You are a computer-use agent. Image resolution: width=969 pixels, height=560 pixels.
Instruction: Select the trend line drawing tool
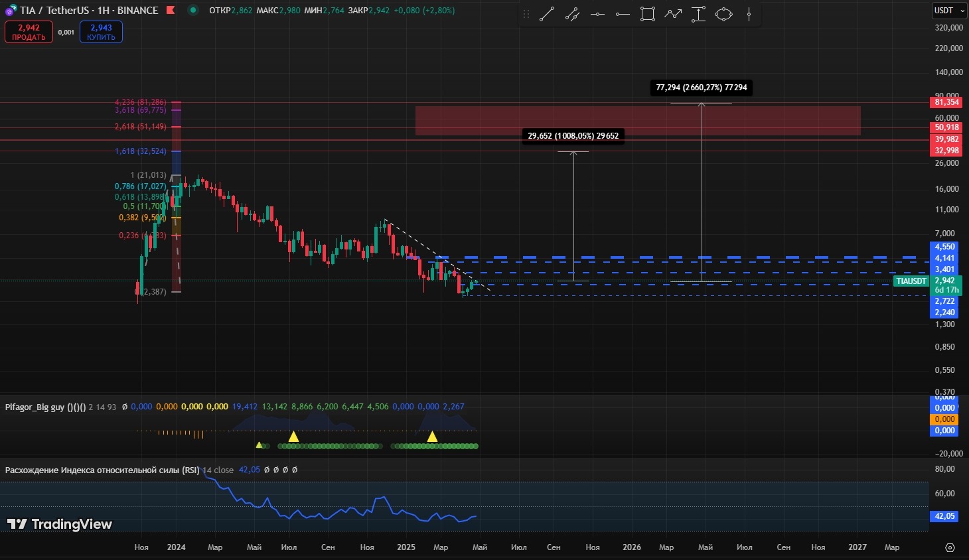coord(547,14)
